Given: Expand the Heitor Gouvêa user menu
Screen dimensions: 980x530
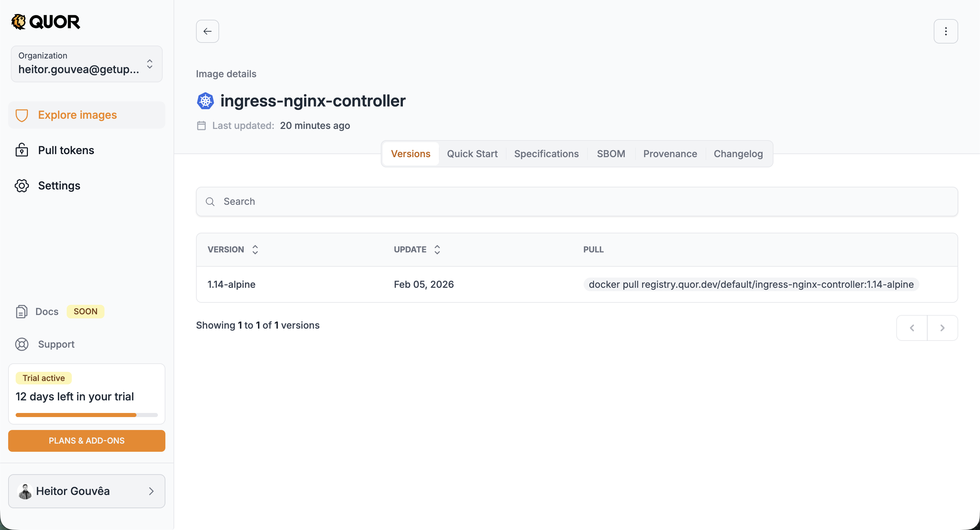Looking at the screenshot, I should click(x=87, y=491).
